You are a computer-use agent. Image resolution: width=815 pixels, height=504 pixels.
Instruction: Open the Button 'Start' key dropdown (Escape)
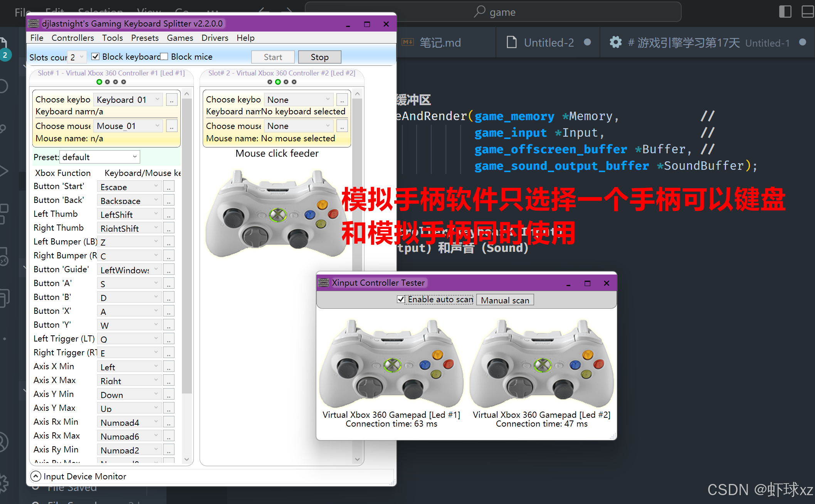point(129,187)
